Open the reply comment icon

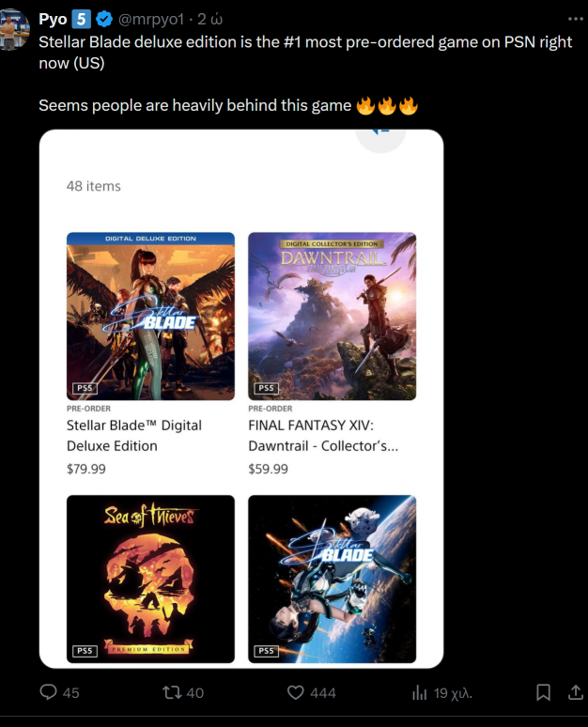[x=48, y=692]
